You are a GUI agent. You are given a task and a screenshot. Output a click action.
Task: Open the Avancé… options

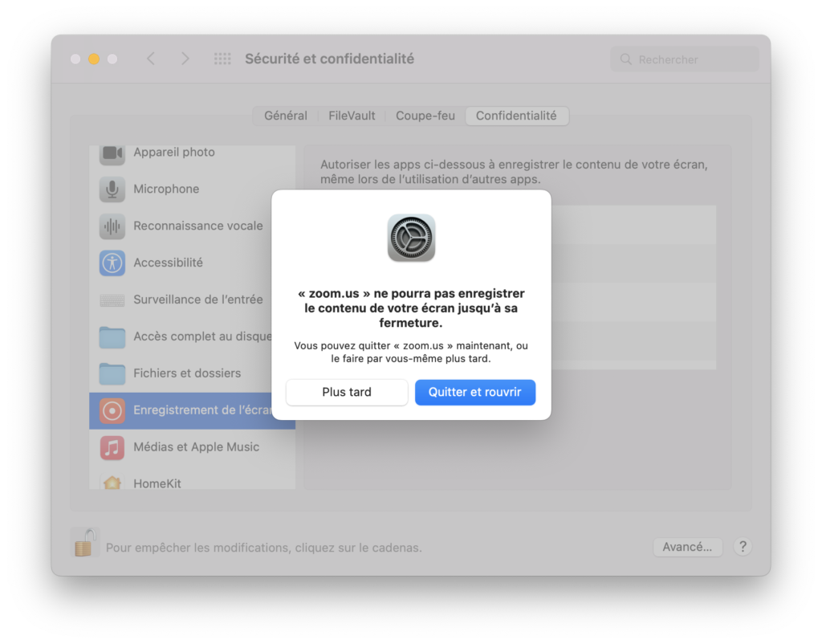point(687,547)
